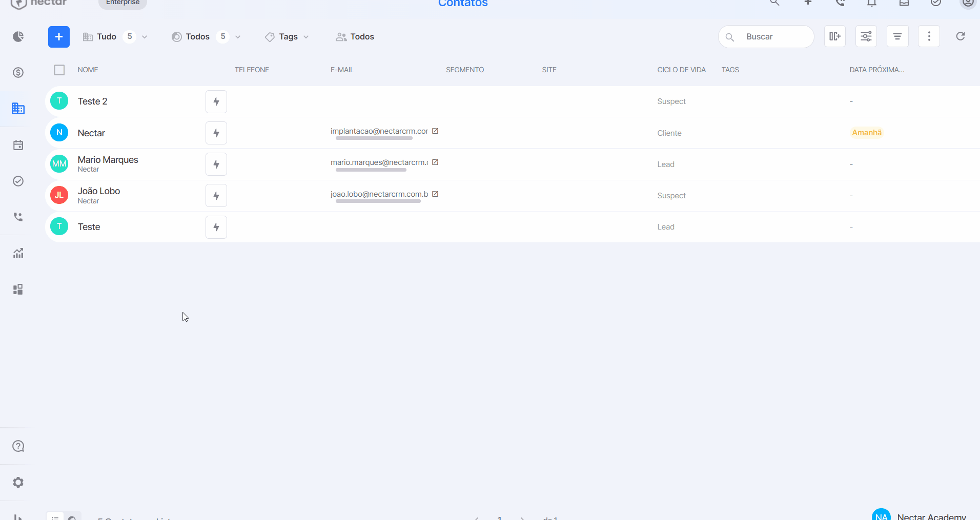Open João Lobo's email external link icon
The image size is (980, 520).
(x=435, y=194)
